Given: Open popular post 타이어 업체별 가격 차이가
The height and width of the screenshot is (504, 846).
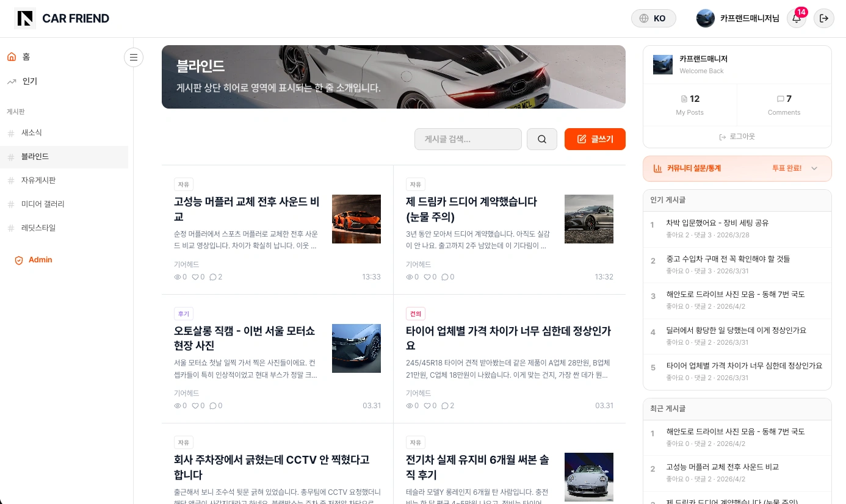Looking at the screenshot, I should pos(745,365).
